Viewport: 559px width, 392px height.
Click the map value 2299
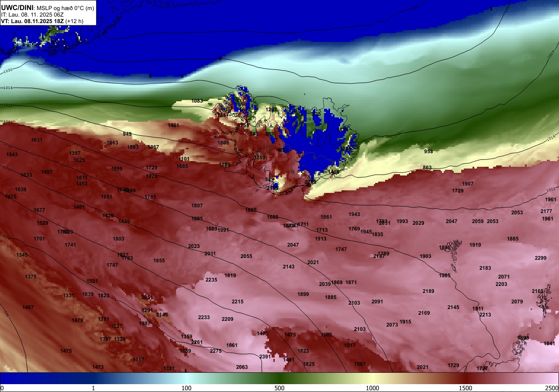(541, 258)
